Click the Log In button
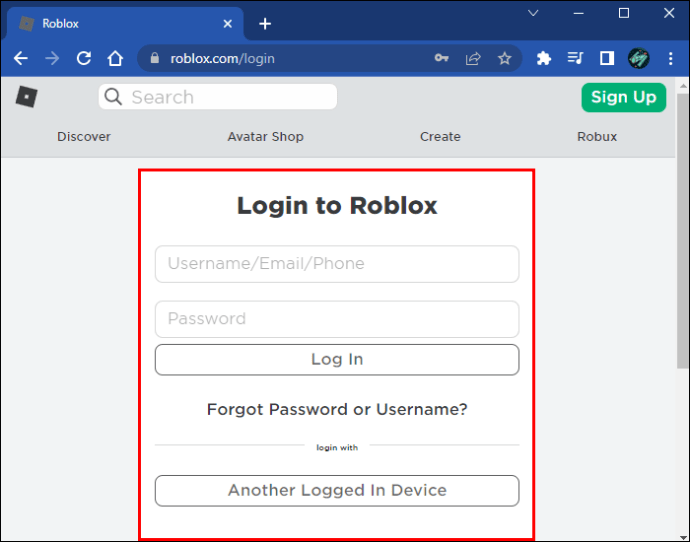Image resolution: width=690 pixels, height=542 pixels. [x=337, y=359]
